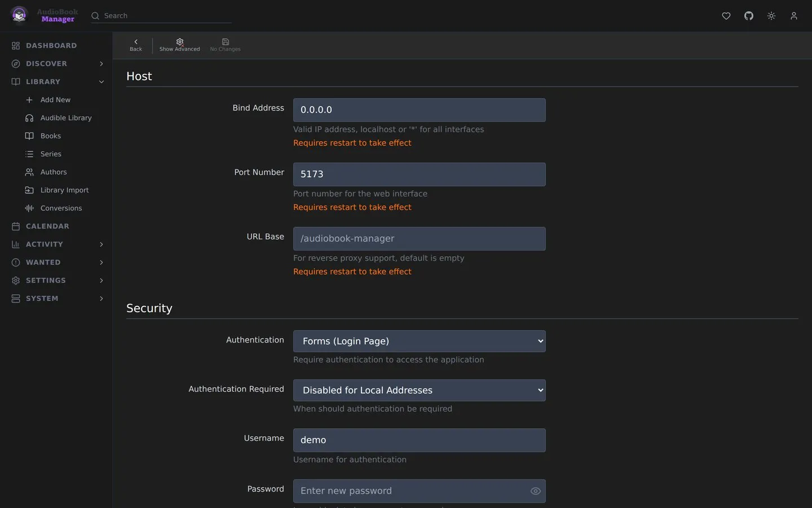Click the Add New plus icon
The width and height of the screenshot is (812, 508).
coord(29,100)
